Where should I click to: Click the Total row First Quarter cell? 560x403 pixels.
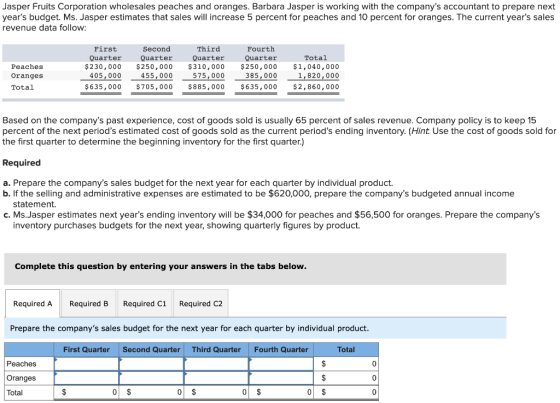tap(86, 392)
